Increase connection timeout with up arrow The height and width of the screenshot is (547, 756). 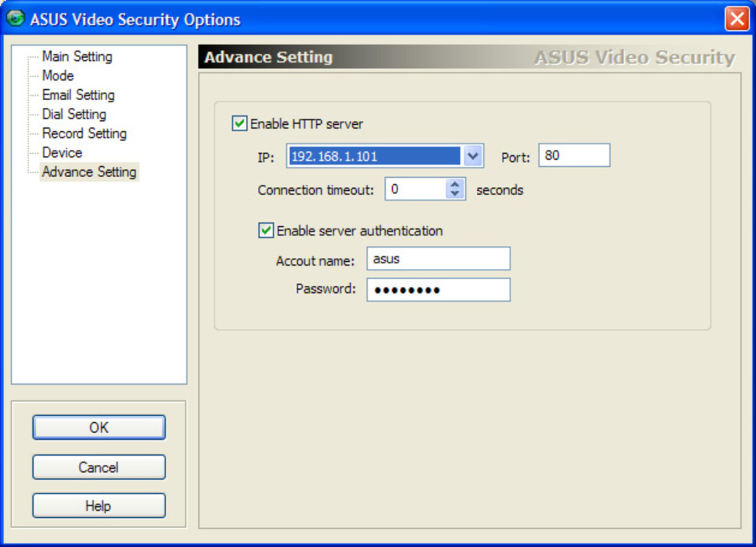tap(455, 184)
